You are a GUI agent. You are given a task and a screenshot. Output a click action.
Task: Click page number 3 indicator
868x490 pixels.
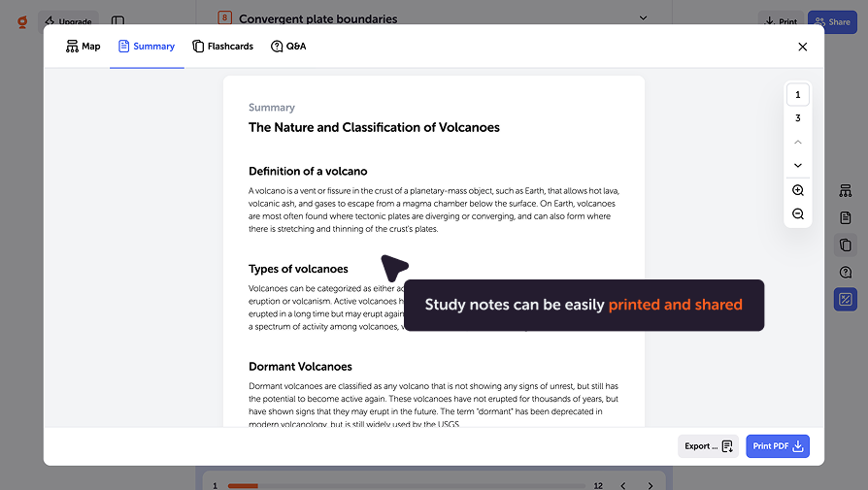798,117
